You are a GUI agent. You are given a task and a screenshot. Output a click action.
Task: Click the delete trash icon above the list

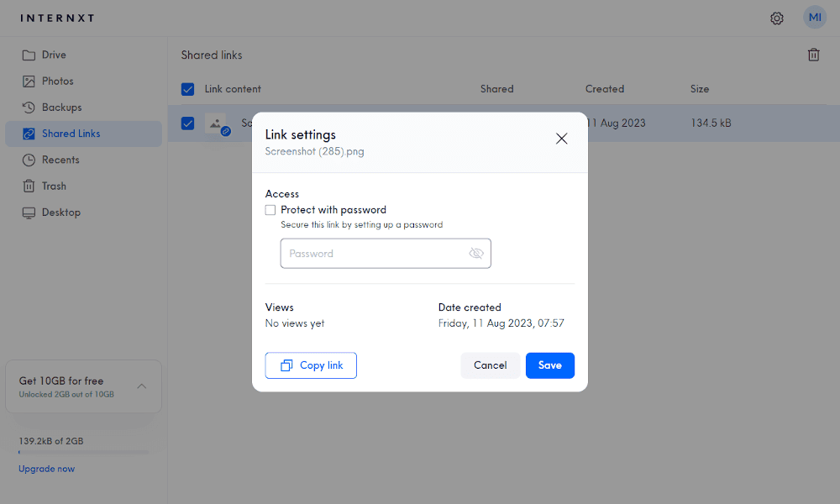[x=813, y=54]
